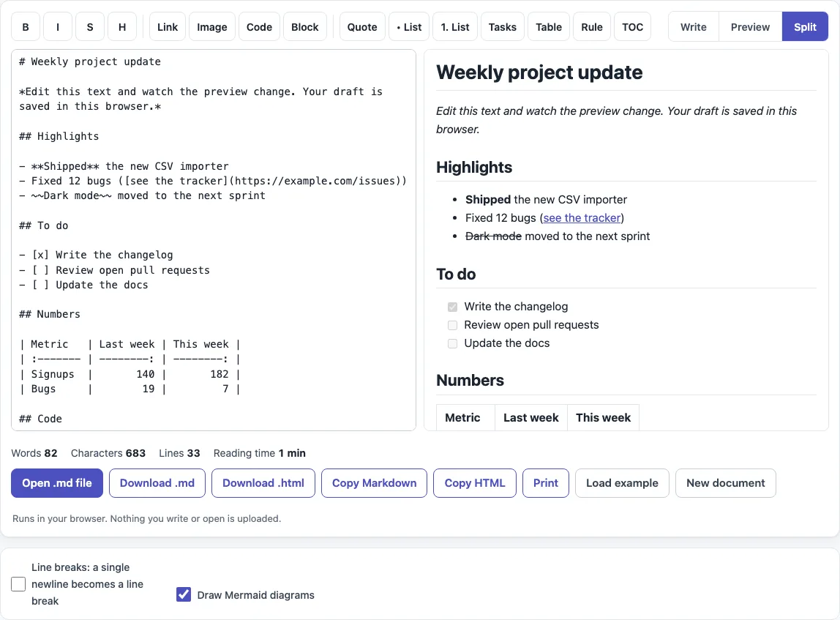Switch to the Write view tab
The width and height of the screenshot is (840, 620).
(x=693, y=27)
